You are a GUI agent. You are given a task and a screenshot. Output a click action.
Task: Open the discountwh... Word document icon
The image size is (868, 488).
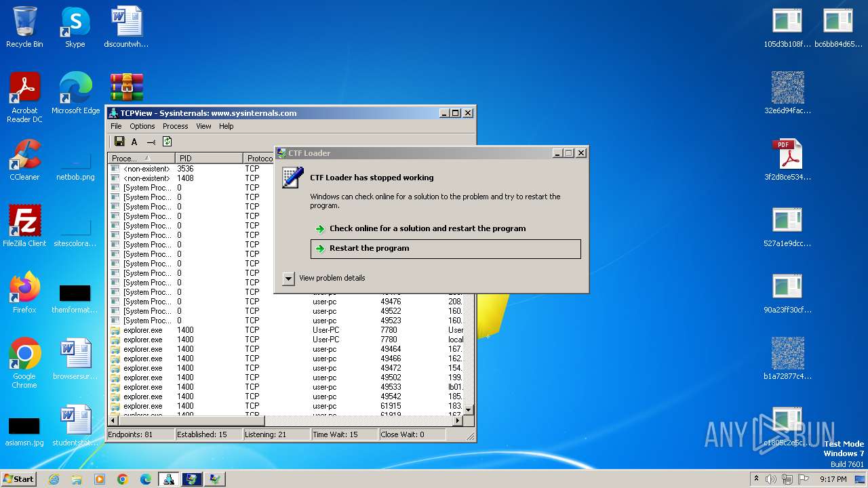coord(126,27)
